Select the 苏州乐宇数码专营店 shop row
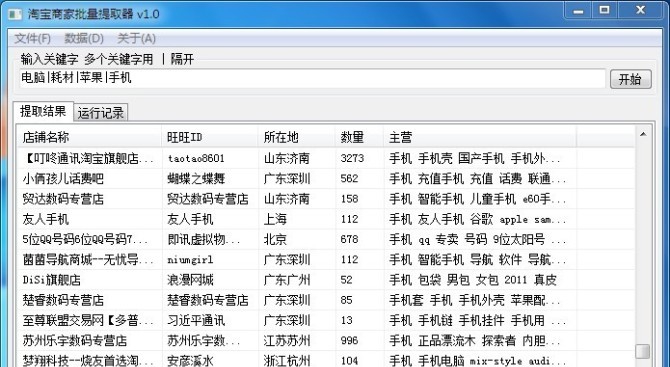The width and height of the screenshot is (670, 367). pyautogui.click(x=326, y=341)
